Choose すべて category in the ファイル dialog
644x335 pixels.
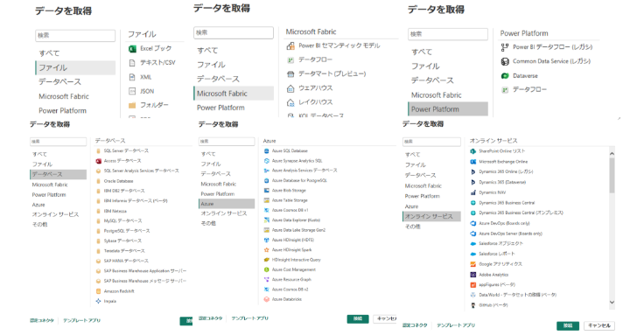click(x=49, y=53)
